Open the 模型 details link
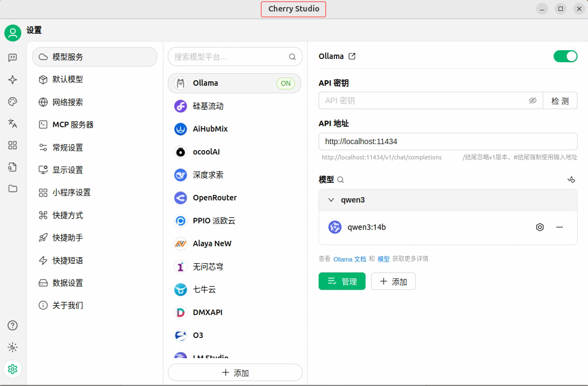 (x=383, y=259)
